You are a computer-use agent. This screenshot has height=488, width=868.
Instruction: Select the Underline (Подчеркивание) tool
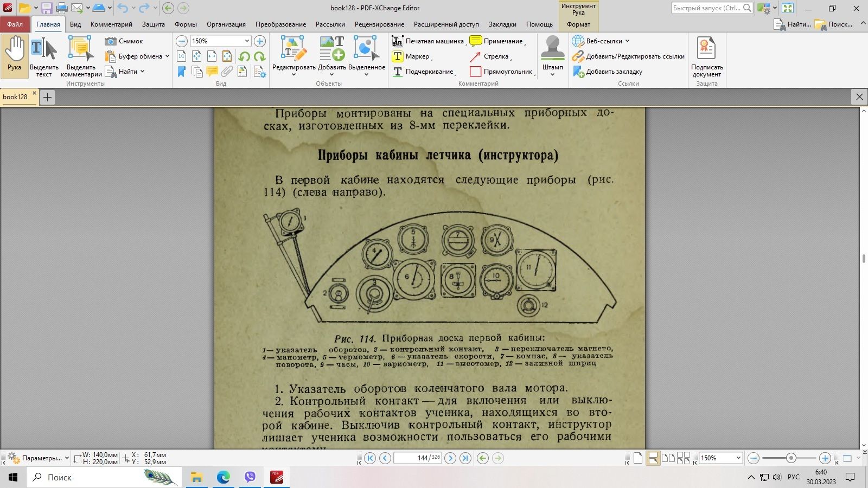click(x=424, y=72)
